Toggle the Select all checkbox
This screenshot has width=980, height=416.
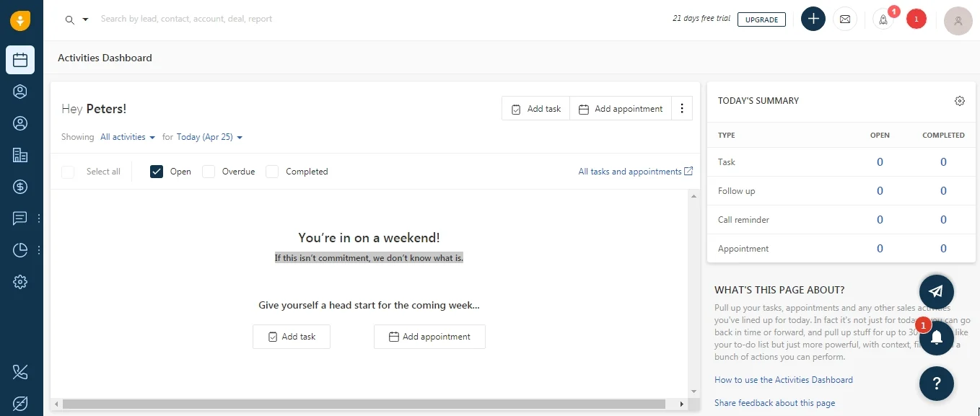68,172
